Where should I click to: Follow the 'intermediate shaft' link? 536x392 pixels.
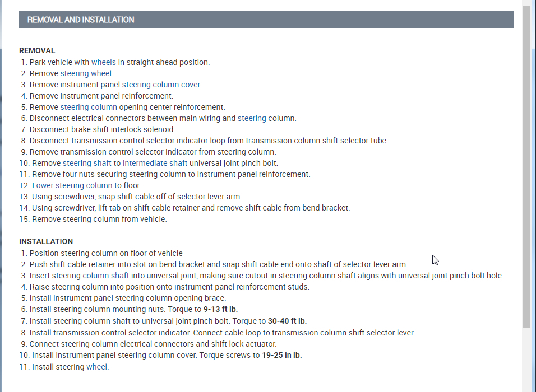pos(155,163)
